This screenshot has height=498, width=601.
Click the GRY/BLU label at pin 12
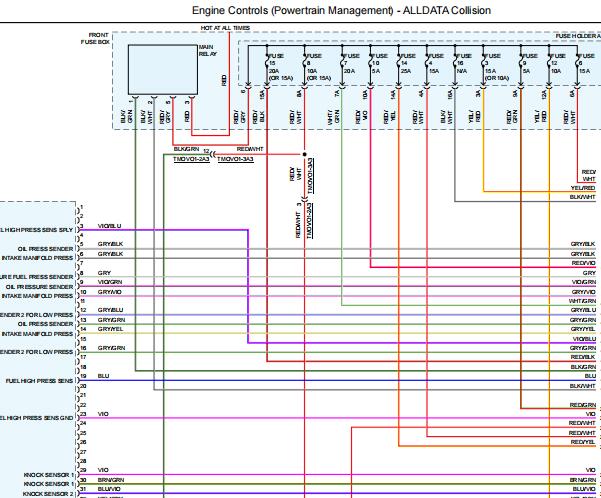coord(110,310)
